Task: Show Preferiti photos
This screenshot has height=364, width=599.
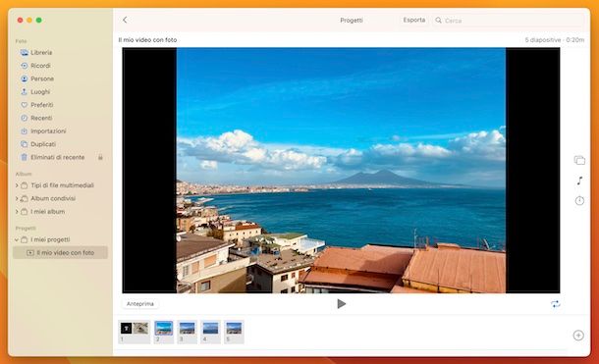Action: pyautogui.click(x=41, y=105)
